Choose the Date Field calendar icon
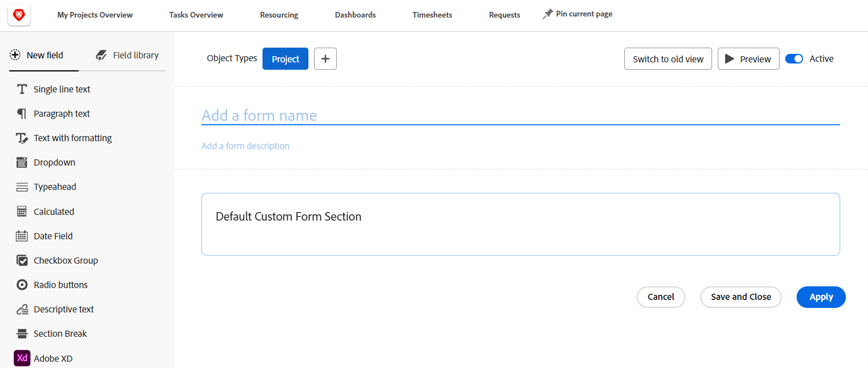 [x=22, y=236]
